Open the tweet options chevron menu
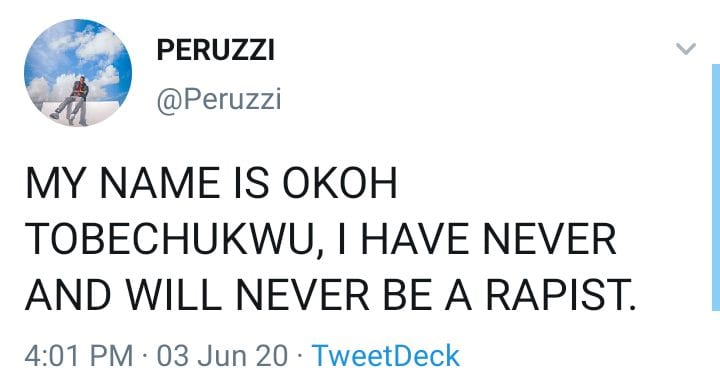 click(686, 48)
